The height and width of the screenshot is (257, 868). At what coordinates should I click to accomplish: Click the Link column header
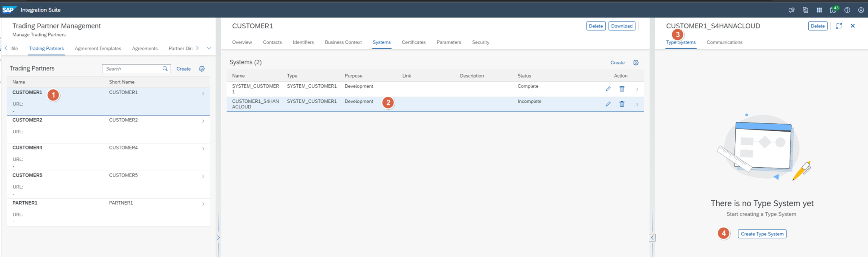point(406,76)
